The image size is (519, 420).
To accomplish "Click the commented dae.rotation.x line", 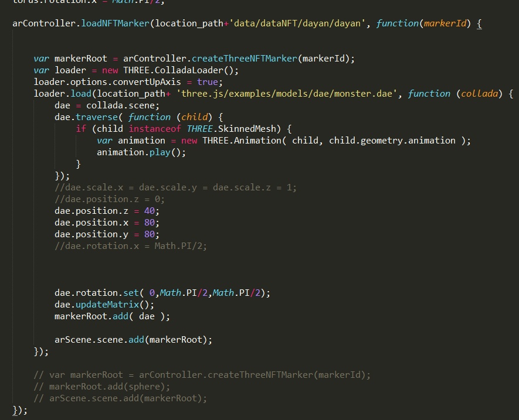I will pyautogui.click(x=130, y=246).
